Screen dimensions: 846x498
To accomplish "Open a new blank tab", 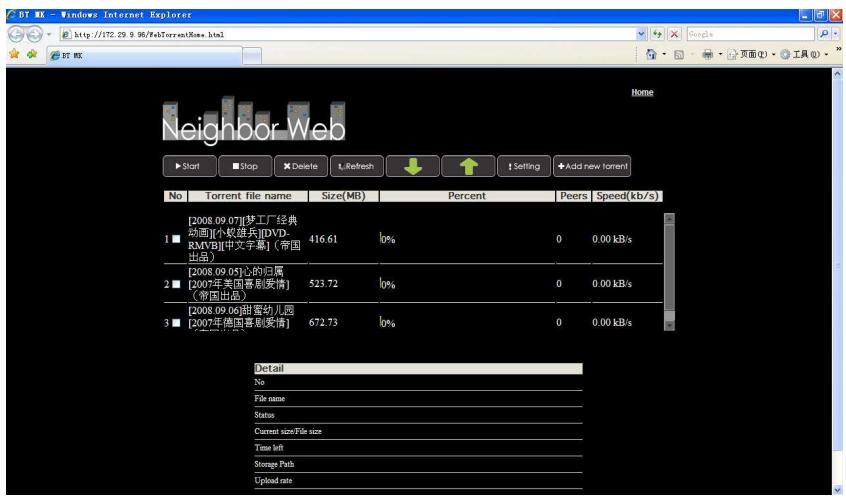I will coord(251,56).
